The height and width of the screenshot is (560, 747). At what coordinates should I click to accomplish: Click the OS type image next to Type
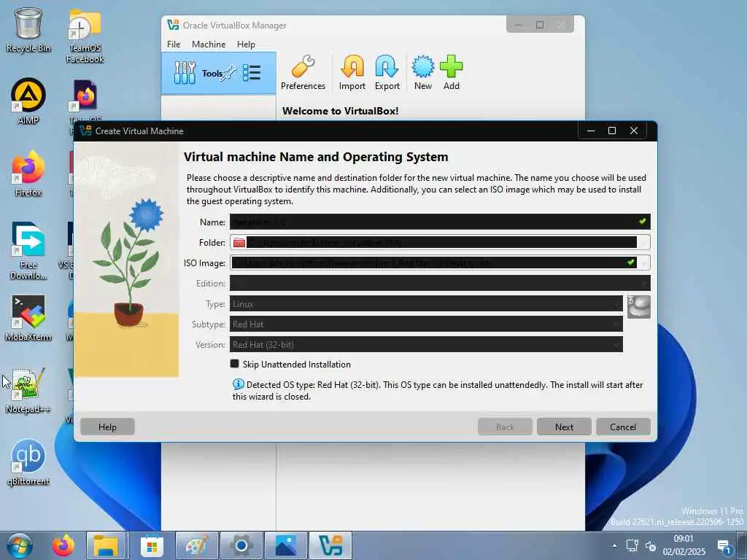638,306
